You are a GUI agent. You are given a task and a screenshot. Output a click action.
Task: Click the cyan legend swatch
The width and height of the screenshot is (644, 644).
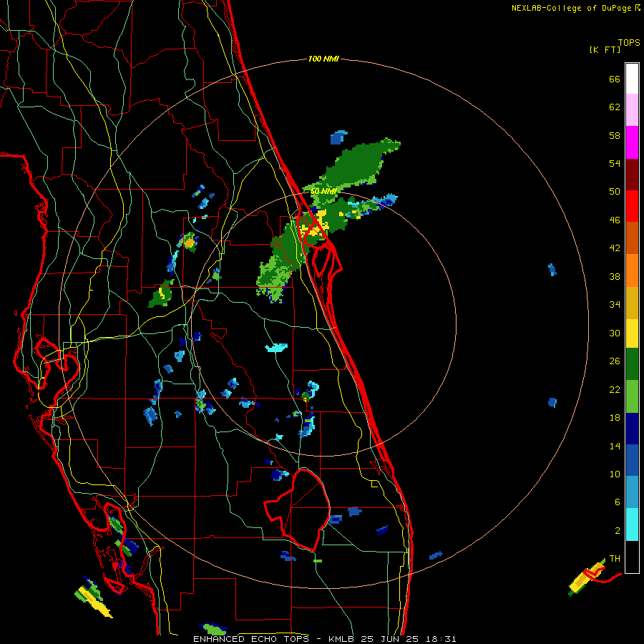tap(632, 525)
